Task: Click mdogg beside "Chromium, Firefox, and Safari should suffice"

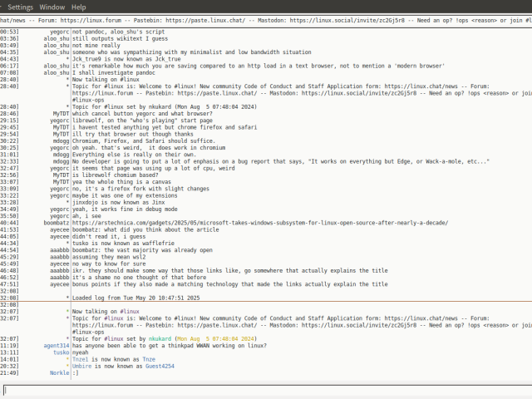Action: pyautogui.click(x=59, y=141)
